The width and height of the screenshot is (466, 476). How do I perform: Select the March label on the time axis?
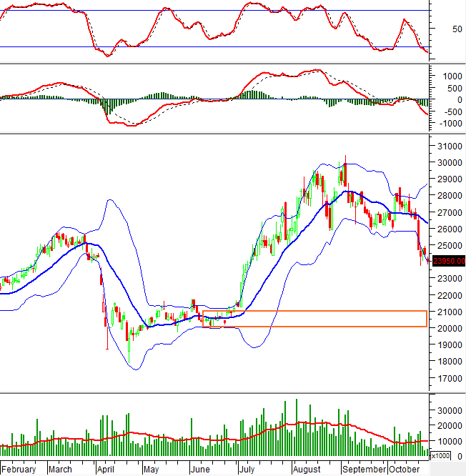click(x=60, y=470)
